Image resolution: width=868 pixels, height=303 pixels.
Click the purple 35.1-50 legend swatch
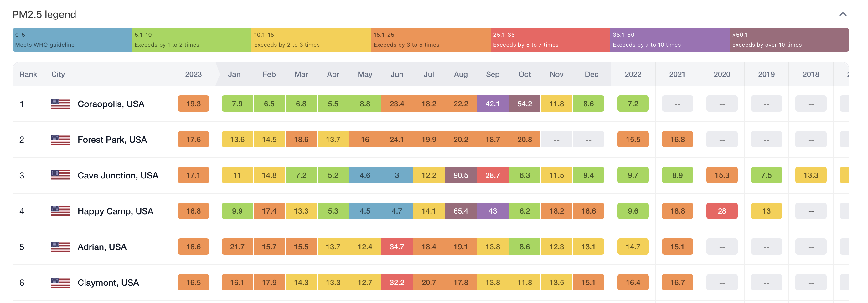tap(669, 40)
